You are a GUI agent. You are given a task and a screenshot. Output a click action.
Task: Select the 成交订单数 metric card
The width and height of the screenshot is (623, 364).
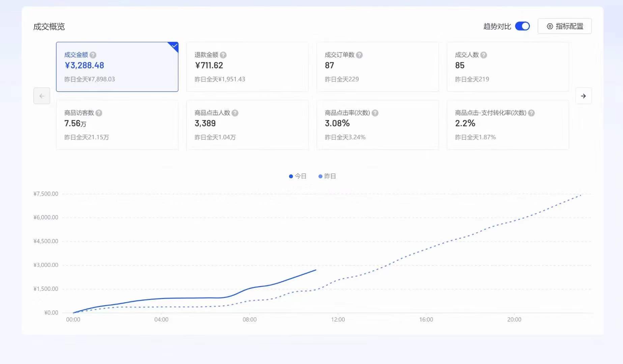click(377, 67)
